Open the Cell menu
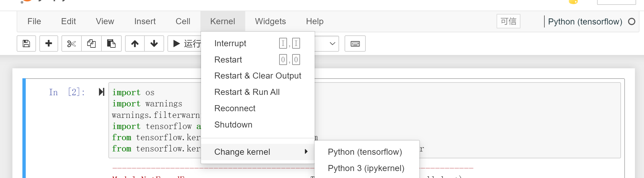This screenshot has width=644, height=178. click(x=183, y=21)
